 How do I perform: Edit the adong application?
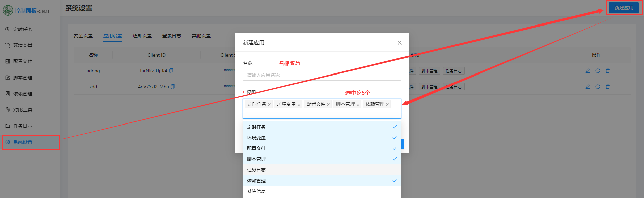click(588, 71)
